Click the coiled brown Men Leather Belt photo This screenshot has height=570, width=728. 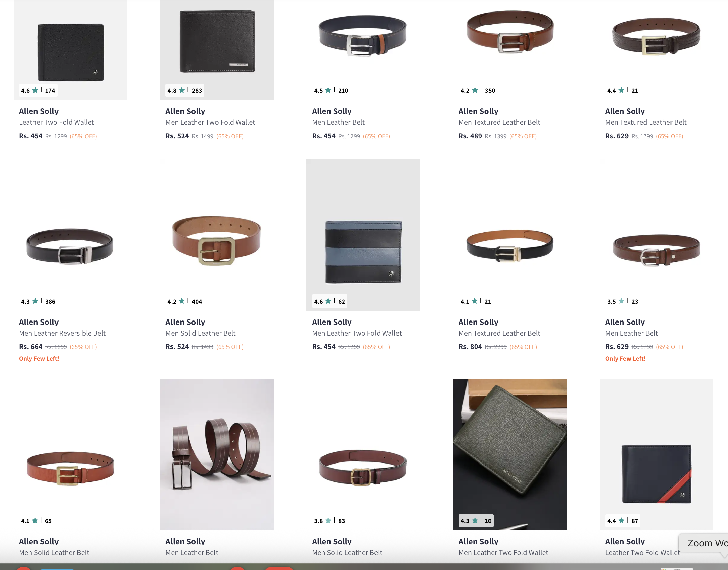[217, 454]
